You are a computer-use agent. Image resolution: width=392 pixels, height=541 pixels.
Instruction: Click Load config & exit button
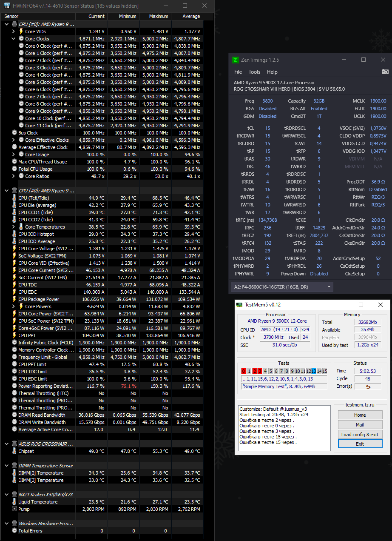(360, 435)
